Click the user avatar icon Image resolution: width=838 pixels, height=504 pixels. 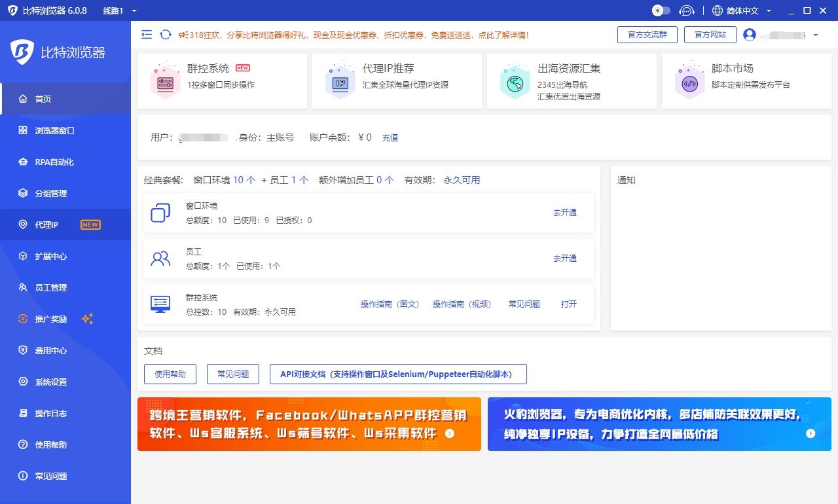click(750, 35)
